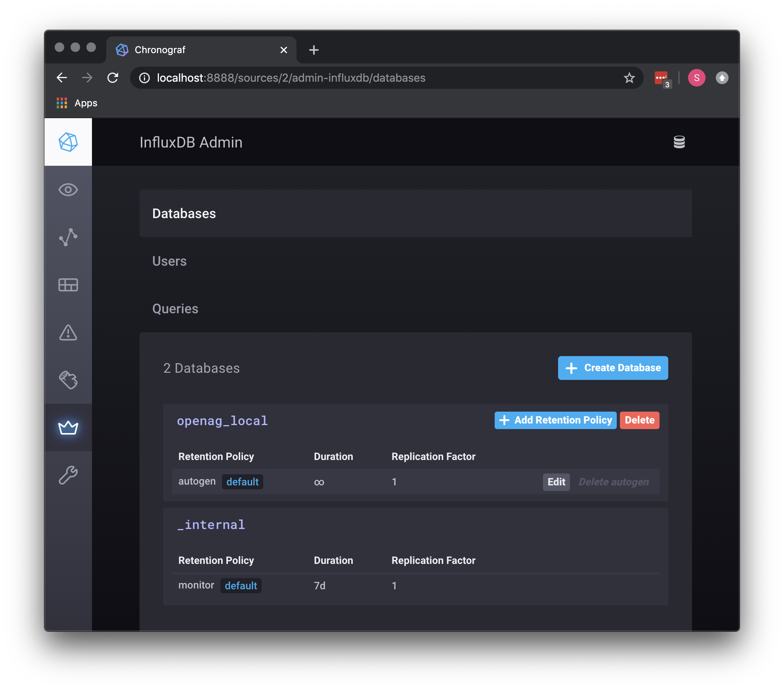Switch to the Queries tab
Viewport: 784px width, 690px height.
coord(416,309)
